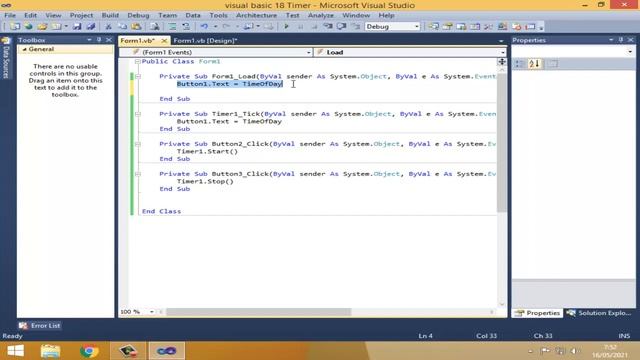The image size is (640, 360).
Task: Open the Debug menu
Action: coord(138,15)
